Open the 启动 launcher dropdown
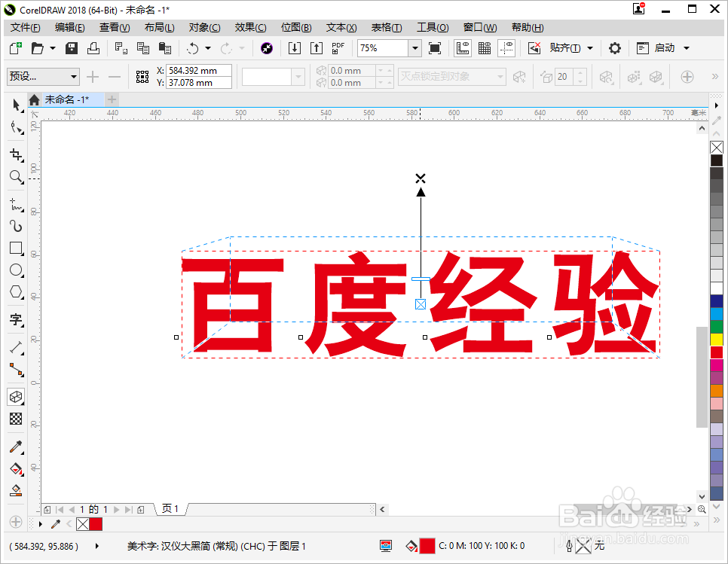This screenshot has width=728, height=564. 687,48
